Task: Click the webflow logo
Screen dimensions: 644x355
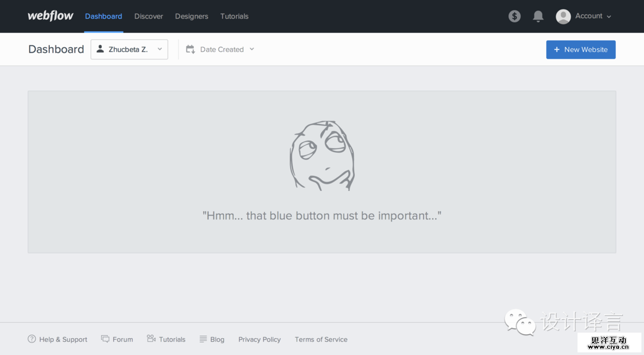Action: tap(50, 16)
